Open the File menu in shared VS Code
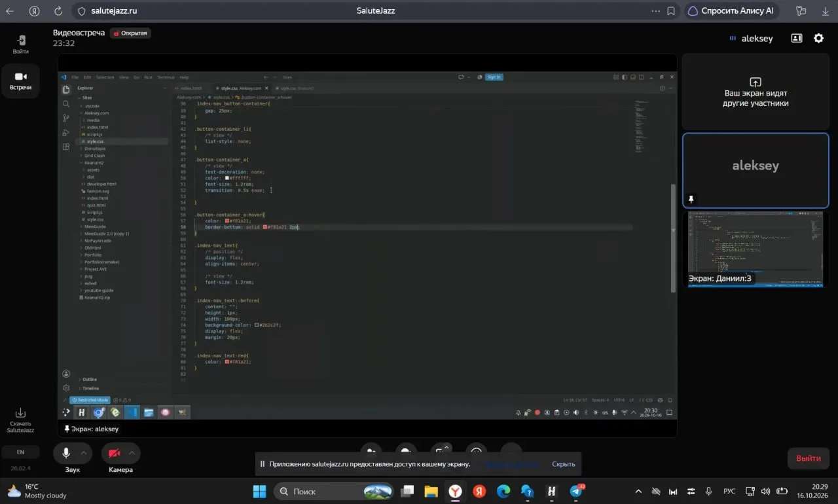 click(x=75, y=77)
